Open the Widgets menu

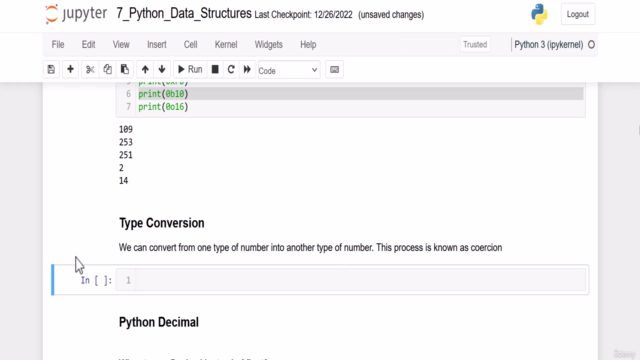(x=269, y=44)
